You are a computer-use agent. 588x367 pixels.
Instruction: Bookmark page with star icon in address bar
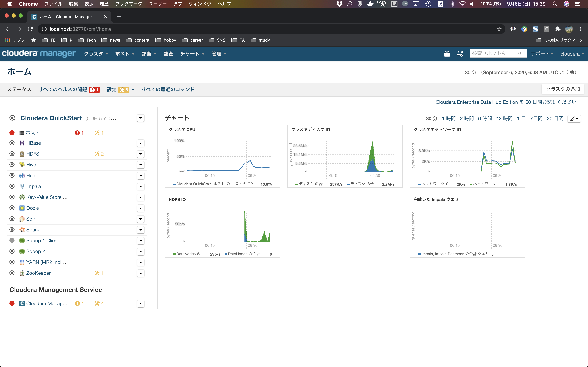[499, 29]
